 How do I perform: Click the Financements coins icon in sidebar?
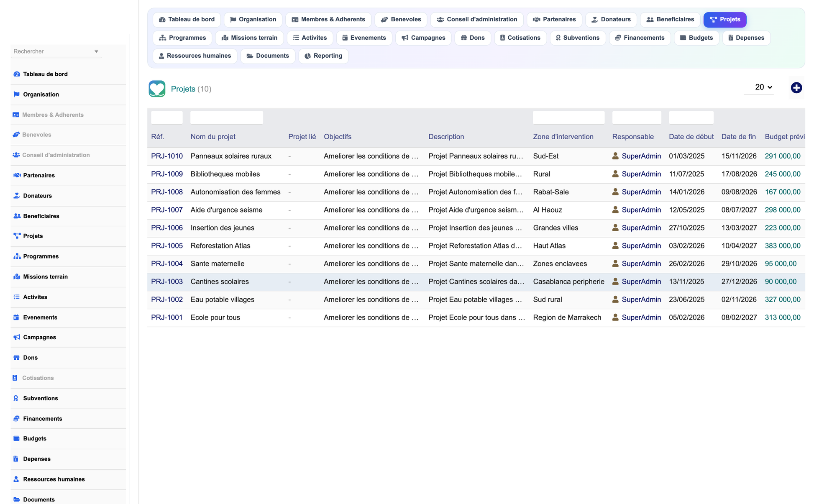(x=17, y=419)
